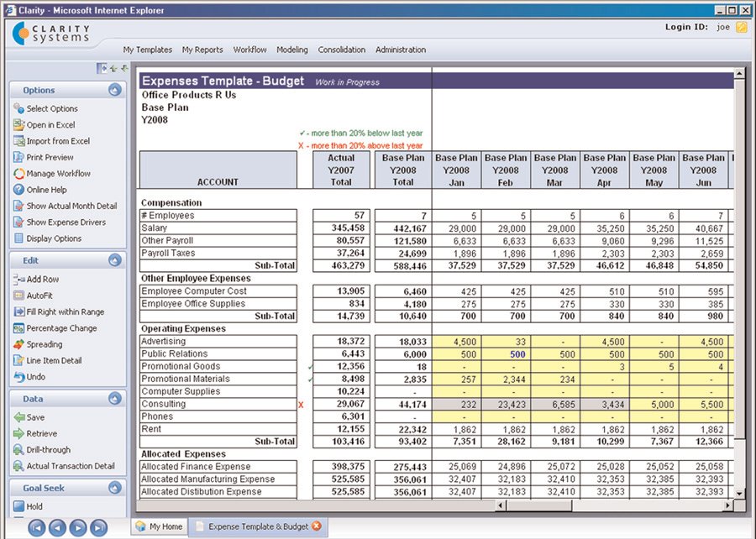Click the Clarity Systems logo
The image size is (756, 539).
[51, 34]
